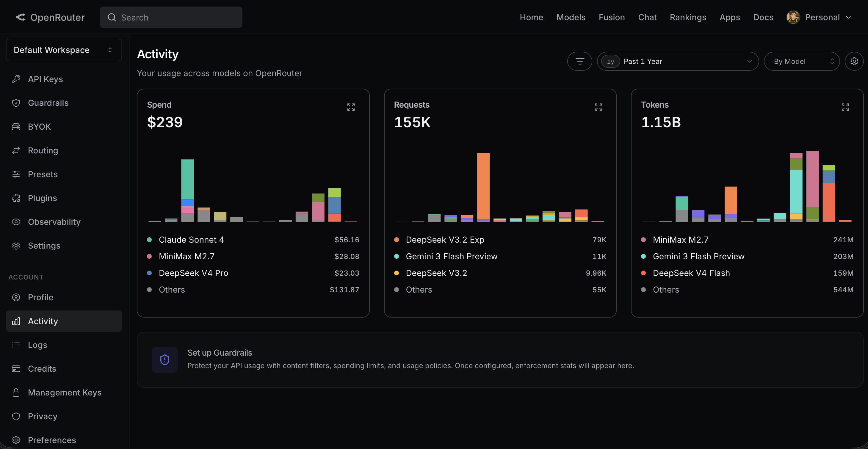Image resolution: width=868 pixels, height=449 pixels.
Task: Open Apps in top navigation
Action: [x=729, y=17]
